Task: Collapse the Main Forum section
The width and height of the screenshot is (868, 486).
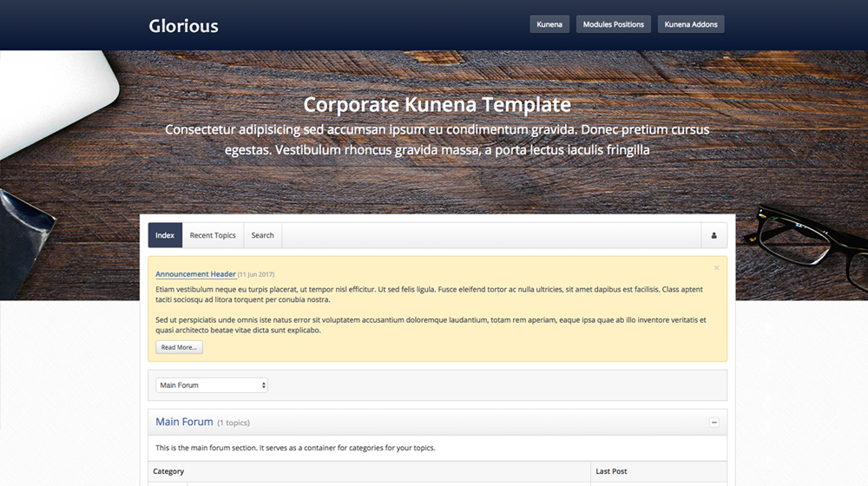Action: coord(714,423)
